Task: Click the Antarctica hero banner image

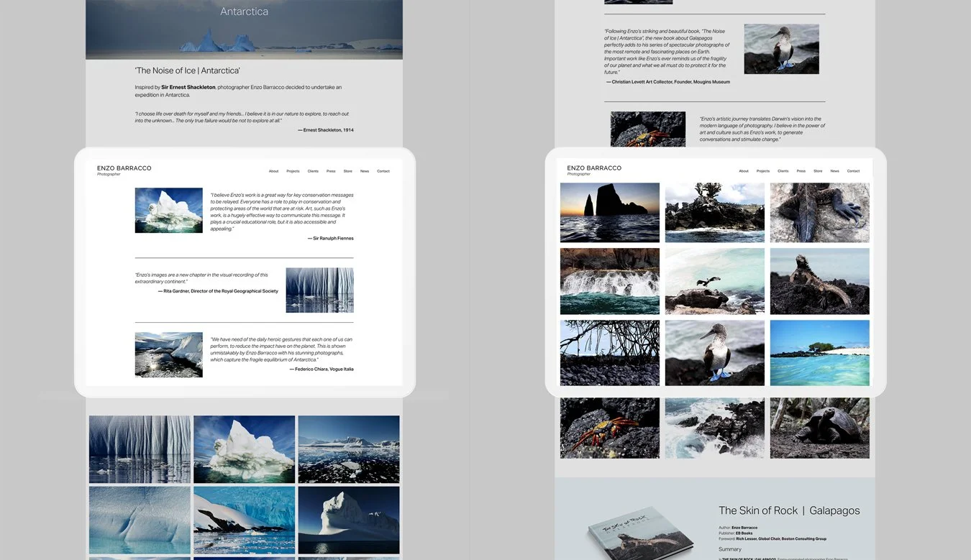Action: pyautogui.click(x=244, y=29)
